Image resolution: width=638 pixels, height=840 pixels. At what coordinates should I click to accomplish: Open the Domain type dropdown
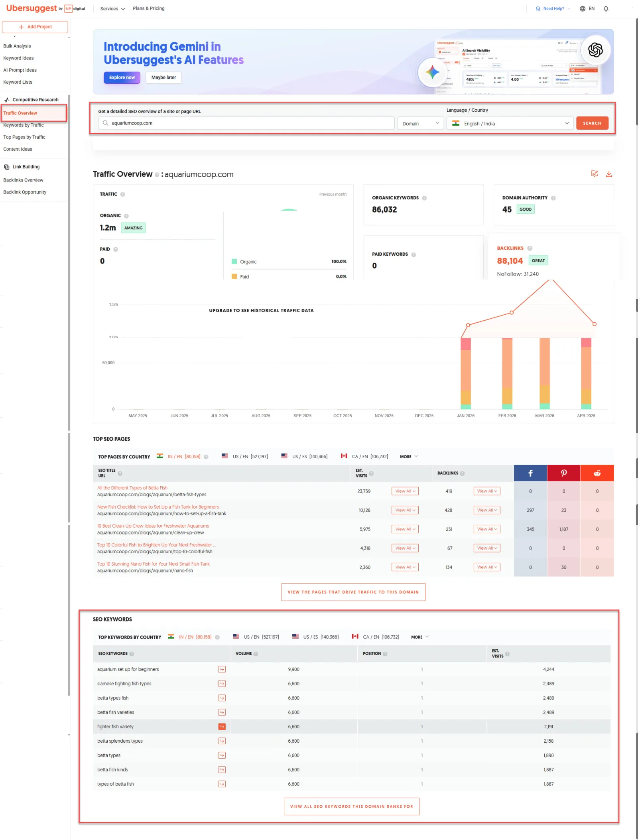(420, 123)
